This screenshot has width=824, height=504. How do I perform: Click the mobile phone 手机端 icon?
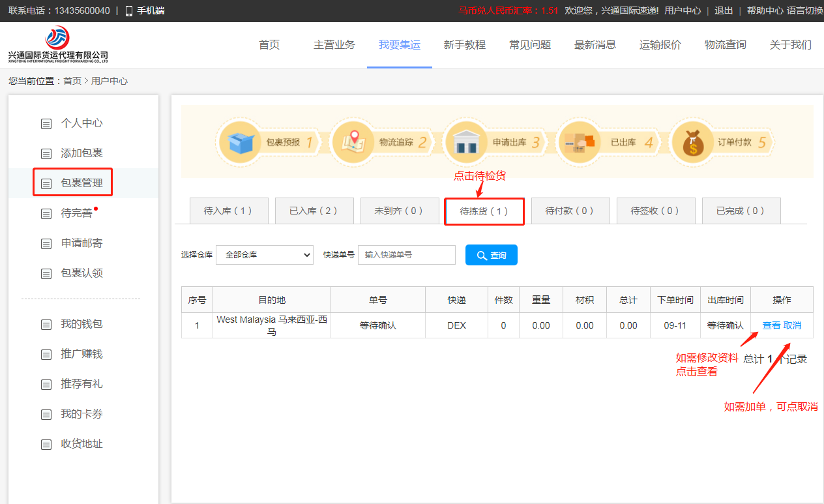[x=129, y=10]
